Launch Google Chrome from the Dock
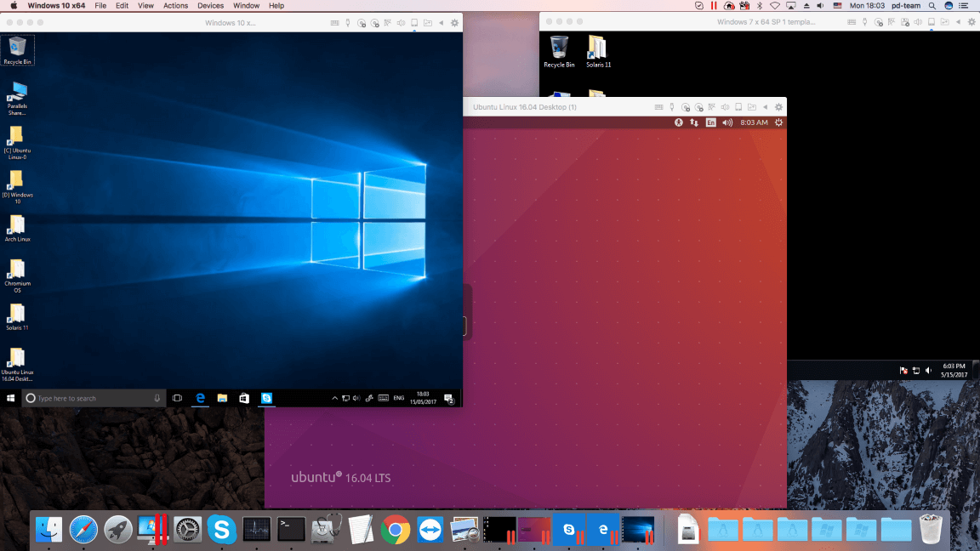The width and height of the screenshot is (980, 551). [x=395, y=530]
